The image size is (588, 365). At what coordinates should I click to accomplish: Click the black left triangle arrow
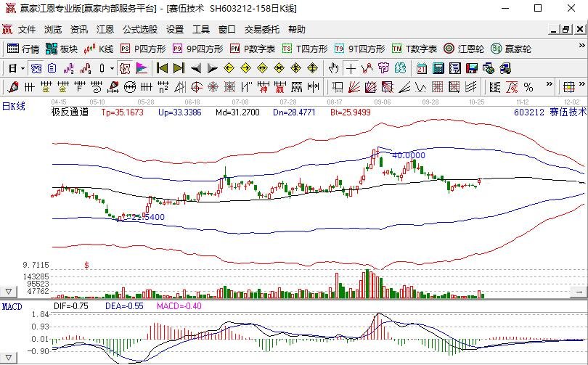click(196, 69)
